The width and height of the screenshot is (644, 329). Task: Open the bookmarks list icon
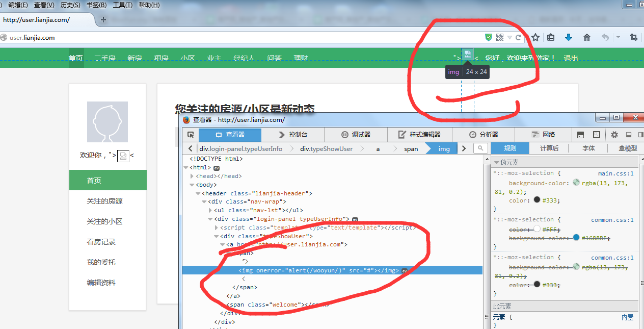coord(551,37)
